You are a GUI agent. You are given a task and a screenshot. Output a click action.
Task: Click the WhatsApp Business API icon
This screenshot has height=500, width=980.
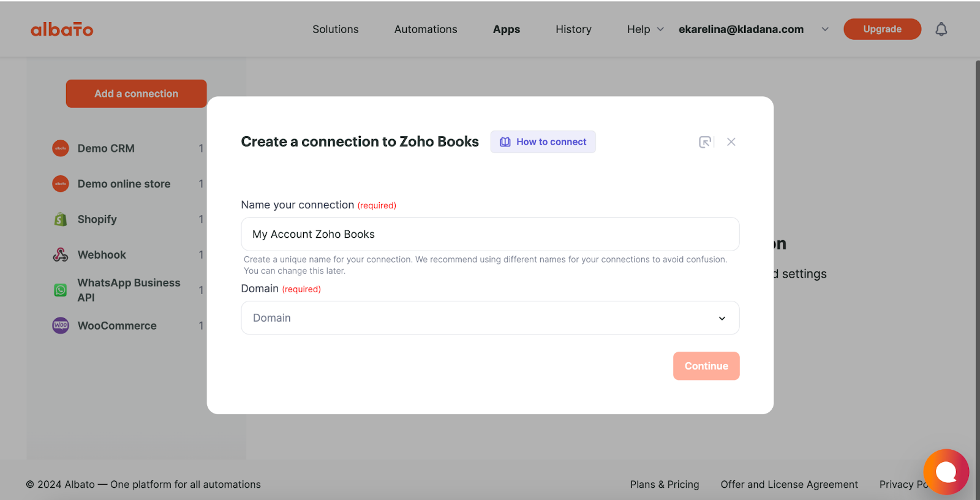(61, 290)
